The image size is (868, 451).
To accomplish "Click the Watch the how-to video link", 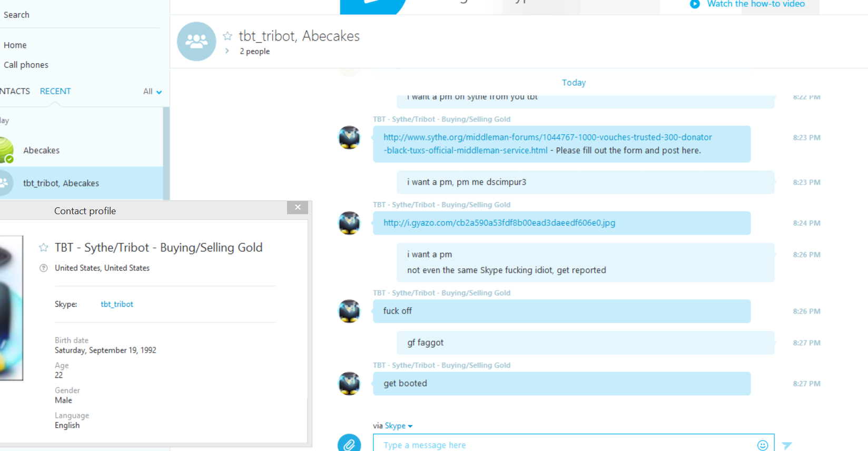I will (x=756, y=4).
